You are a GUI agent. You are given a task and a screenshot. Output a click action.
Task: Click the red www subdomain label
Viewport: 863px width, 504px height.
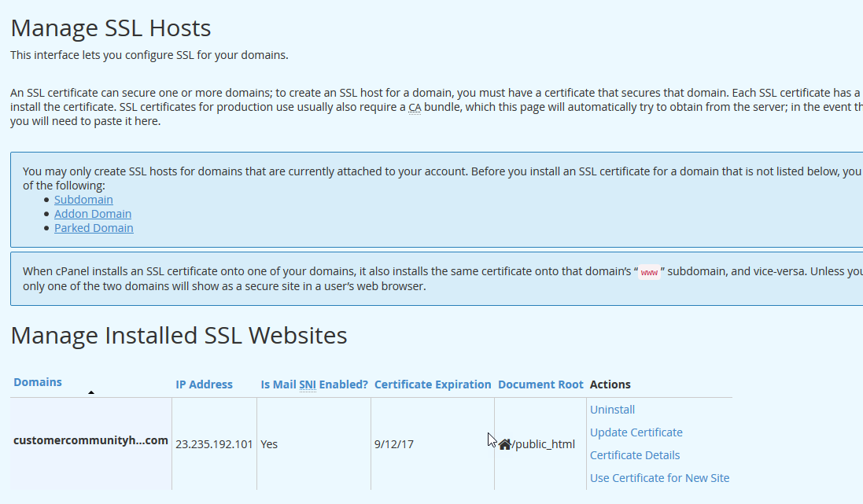(x=649, y=272)
